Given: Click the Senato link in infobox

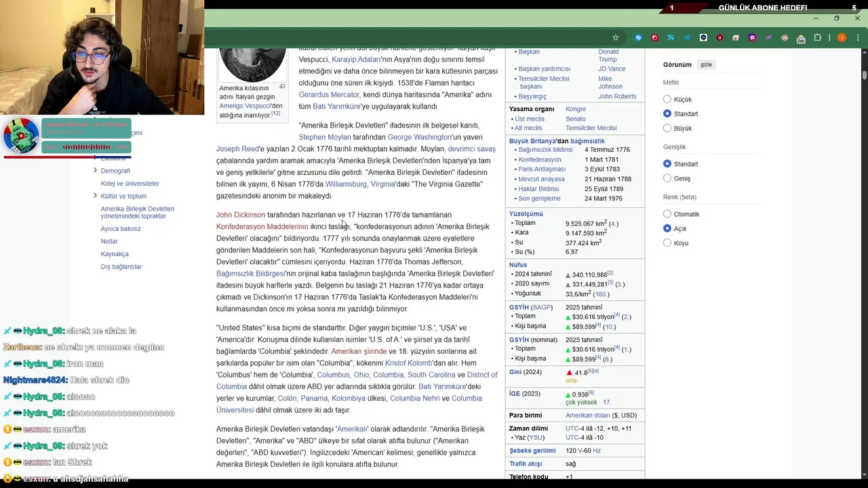Looking at the screenshot, I should [x=576, y=119].
